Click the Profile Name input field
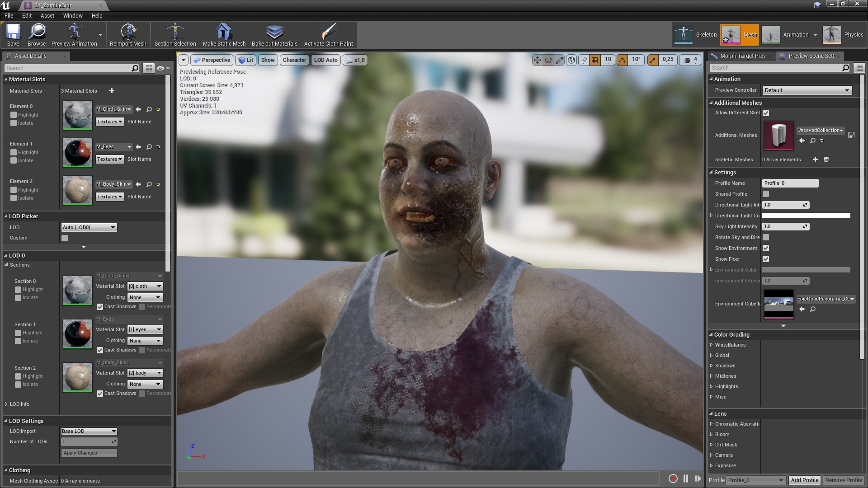The width and height of the screenshot is (868, 488). click(x=790, y=183)
